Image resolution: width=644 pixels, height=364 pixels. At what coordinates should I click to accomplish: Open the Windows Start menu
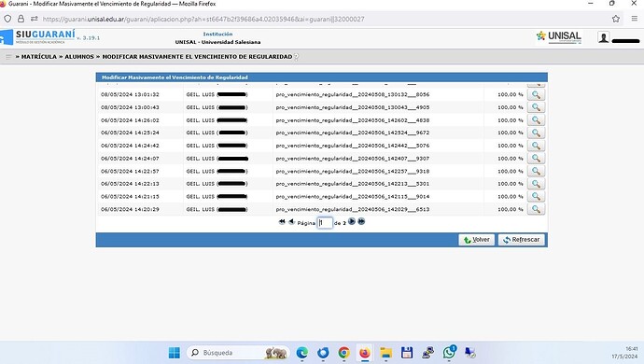point(175,353)
